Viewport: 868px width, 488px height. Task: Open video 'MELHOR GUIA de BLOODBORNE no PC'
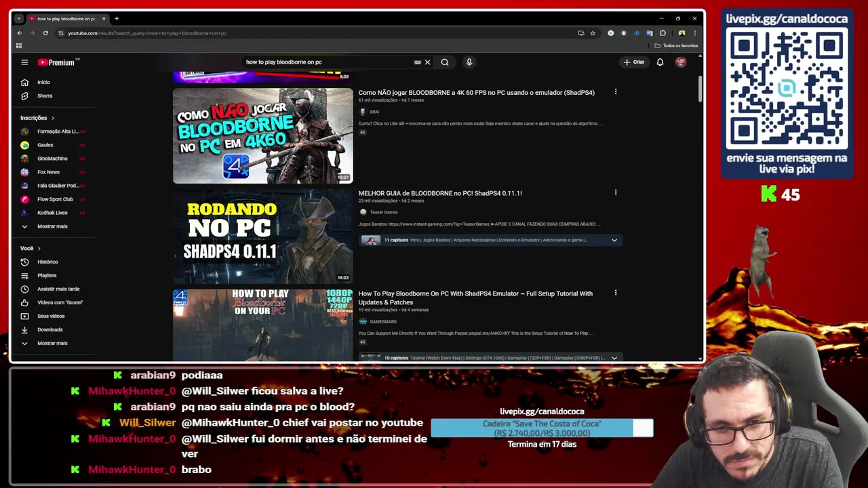[440, 193]
